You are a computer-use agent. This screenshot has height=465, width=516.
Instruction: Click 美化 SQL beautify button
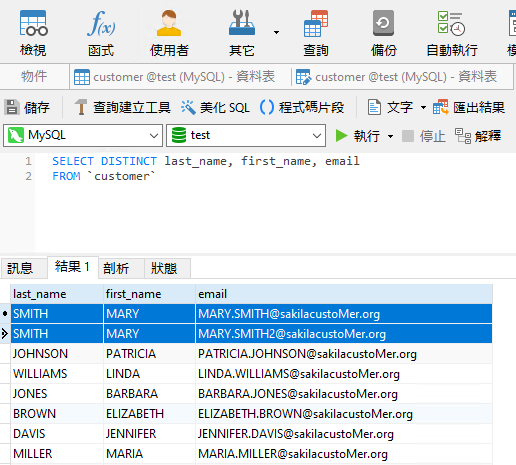tap(215, 107)
